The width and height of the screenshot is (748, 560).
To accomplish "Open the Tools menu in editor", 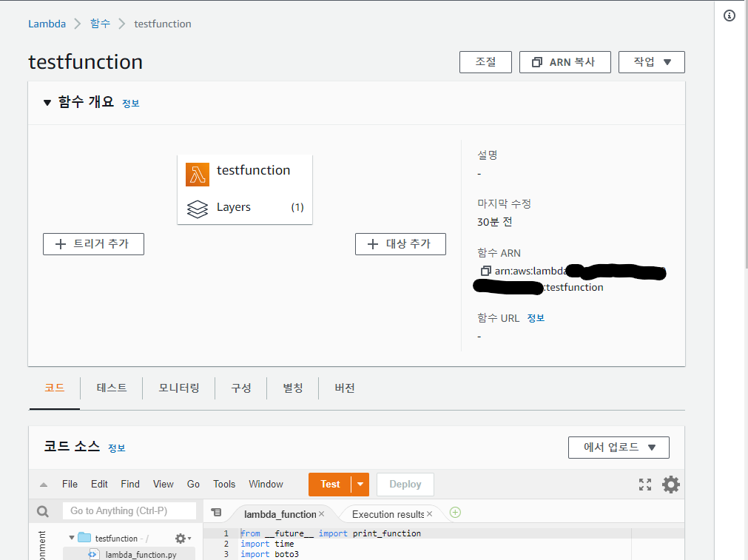I will 224,484.
